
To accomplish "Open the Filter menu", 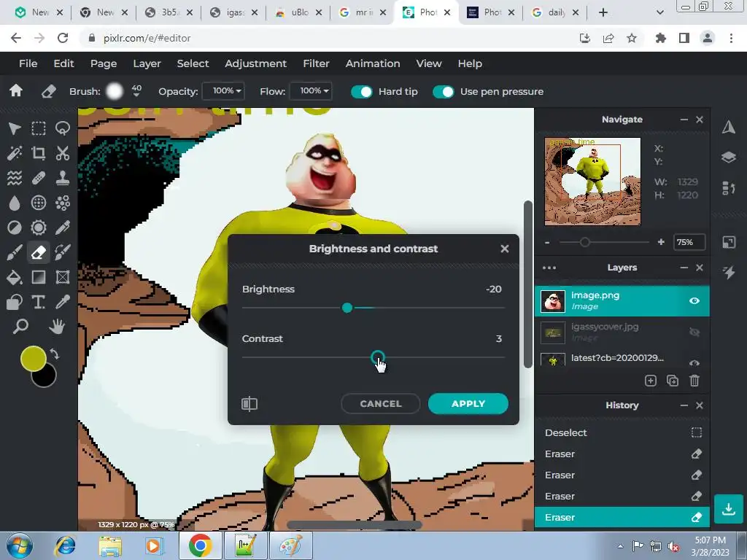I will pos(317,63).
